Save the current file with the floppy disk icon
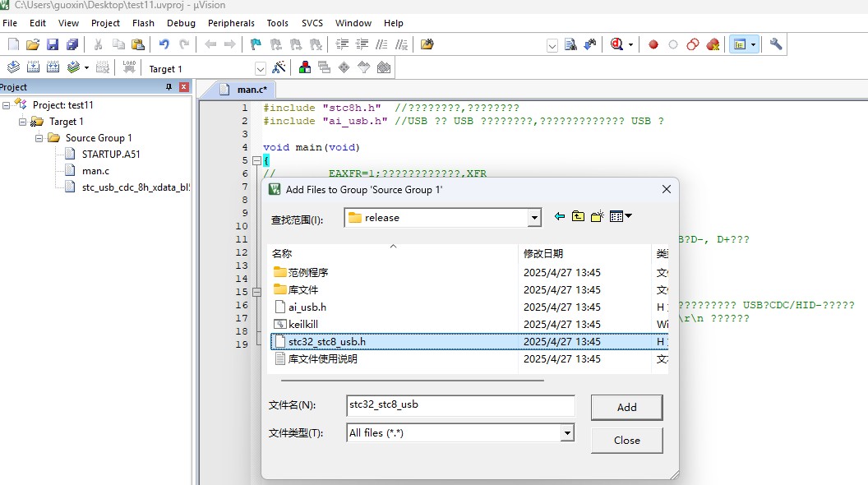868x485 pixels. pyautogui.click(x=53, y=44)
